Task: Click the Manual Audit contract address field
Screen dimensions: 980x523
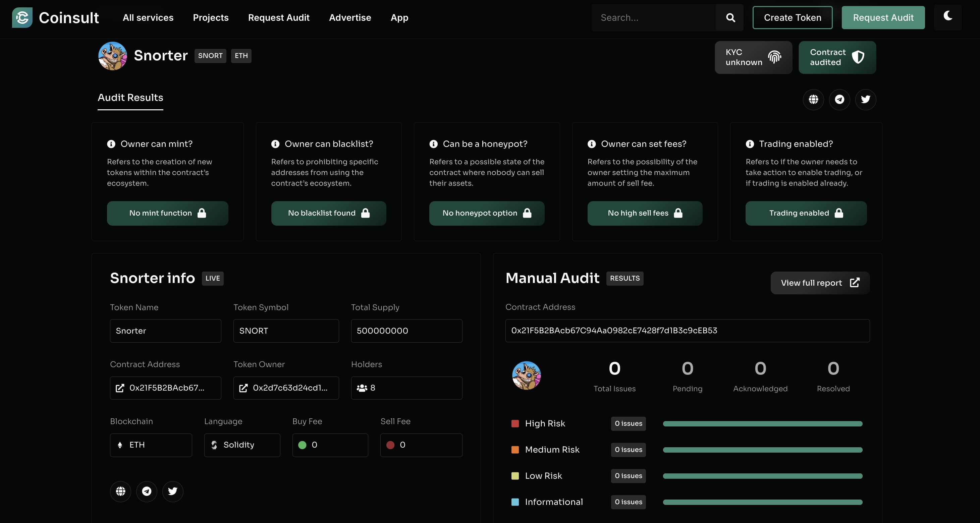Action: pos(688,331)
